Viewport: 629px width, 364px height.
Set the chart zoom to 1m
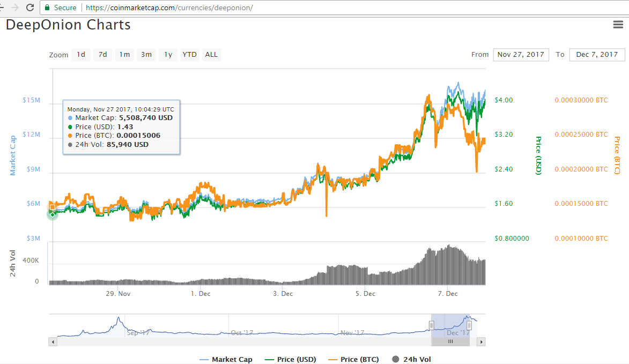click(125, 55)
